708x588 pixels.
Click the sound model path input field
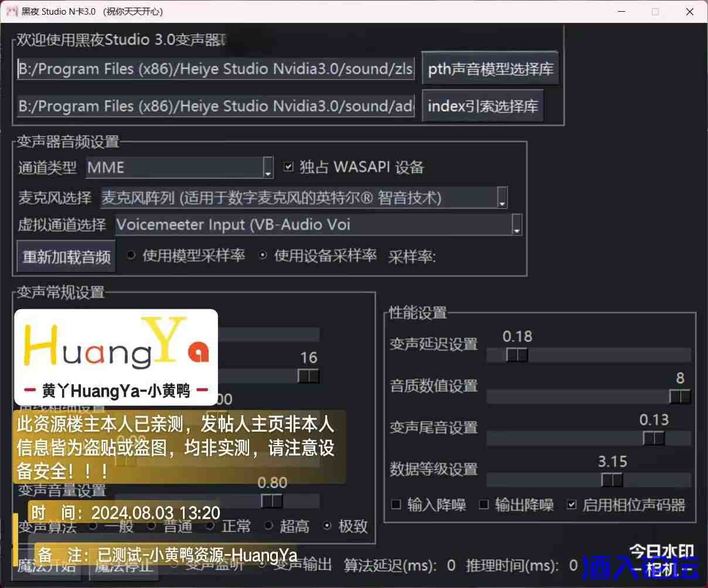tap(214, 69)
